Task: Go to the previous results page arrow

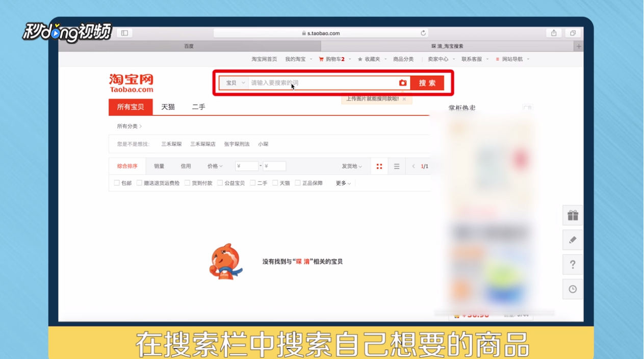Action: 414,166
